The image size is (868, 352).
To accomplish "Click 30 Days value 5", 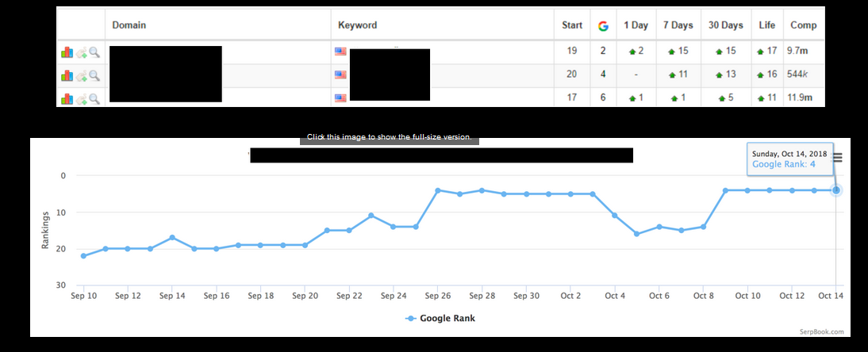I will (x=731, y=98).
